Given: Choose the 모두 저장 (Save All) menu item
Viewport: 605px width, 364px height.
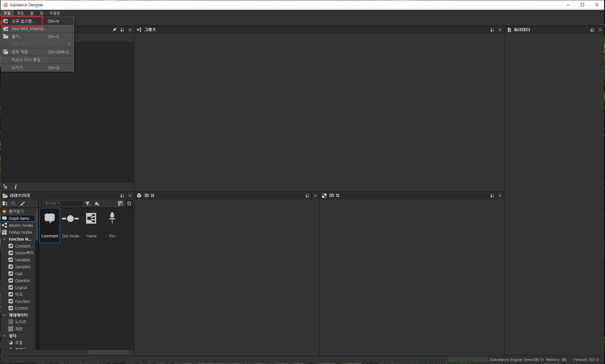Looking at the screenshot, I should pos(20,52).
